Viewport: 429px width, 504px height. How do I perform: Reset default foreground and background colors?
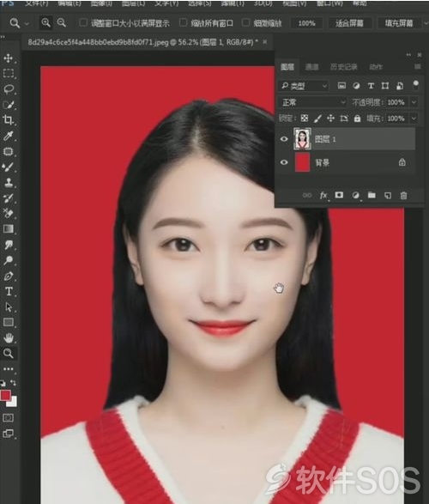pyautogui.click(x=3, y=383)
